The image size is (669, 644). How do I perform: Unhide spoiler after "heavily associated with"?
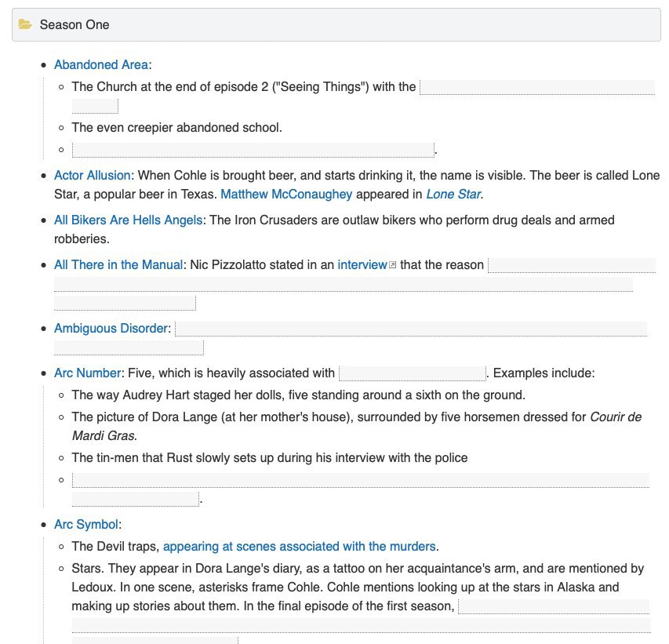[412, 373]
